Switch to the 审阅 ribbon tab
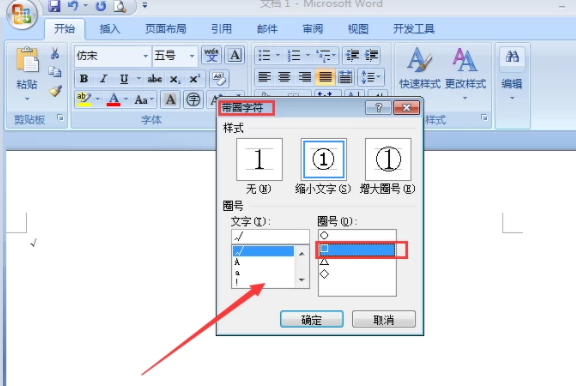The width and height of the screenshot is (576, 386). pos(313,29)
